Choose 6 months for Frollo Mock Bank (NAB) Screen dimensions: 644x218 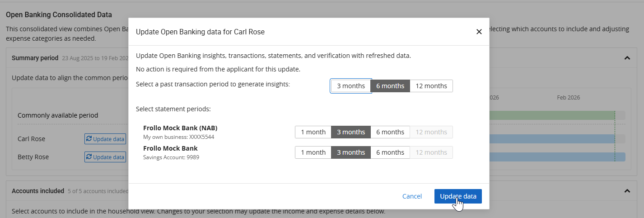click(x=390, y=132)
